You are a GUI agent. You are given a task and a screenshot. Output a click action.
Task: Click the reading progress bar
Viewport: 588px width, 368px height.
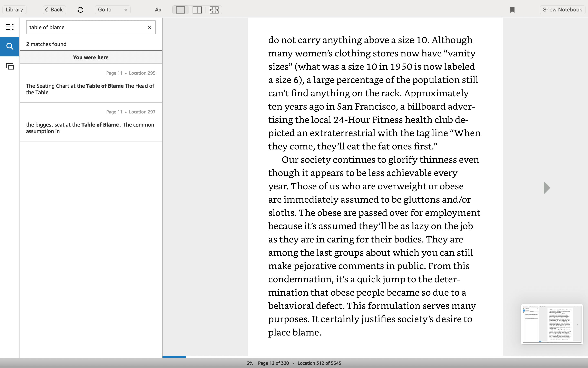[x=375, y=357]
